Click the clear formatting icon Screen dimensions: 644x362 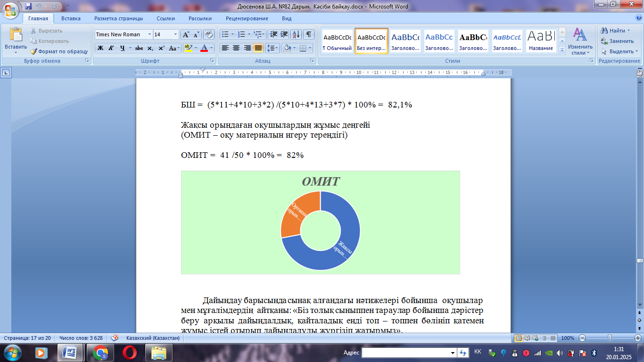[x=209, y=34]
